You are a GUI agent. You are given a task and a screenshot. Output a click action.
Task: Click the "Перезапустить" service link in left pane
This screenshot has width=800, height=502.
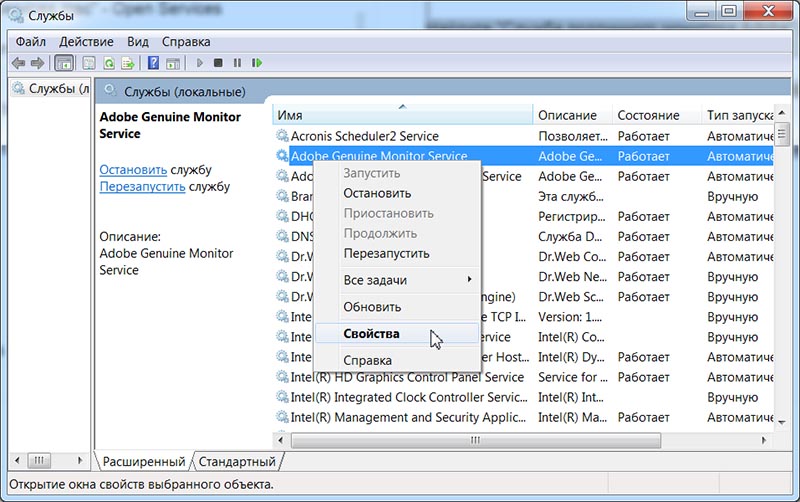coord(142,186)
